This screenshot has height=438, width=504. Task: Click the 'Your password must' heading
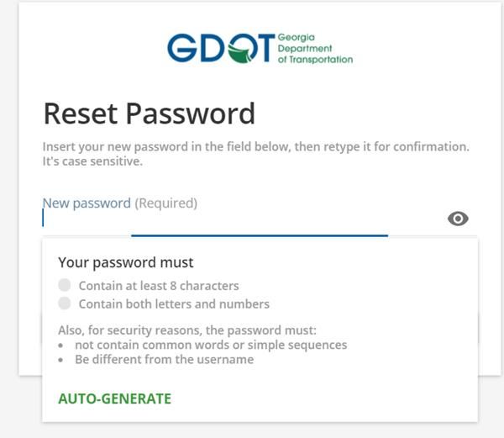pyautogui.click(x=126, y=262)
